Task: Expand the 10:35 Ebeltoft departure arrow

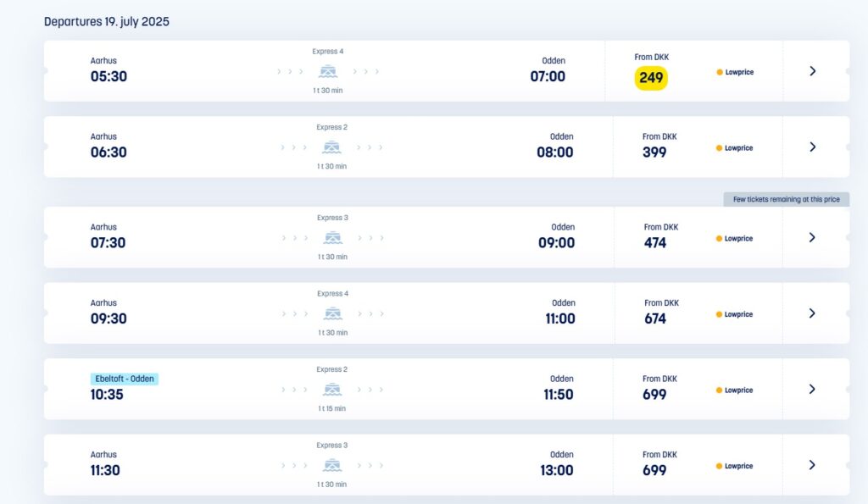Action: (812, 389)
